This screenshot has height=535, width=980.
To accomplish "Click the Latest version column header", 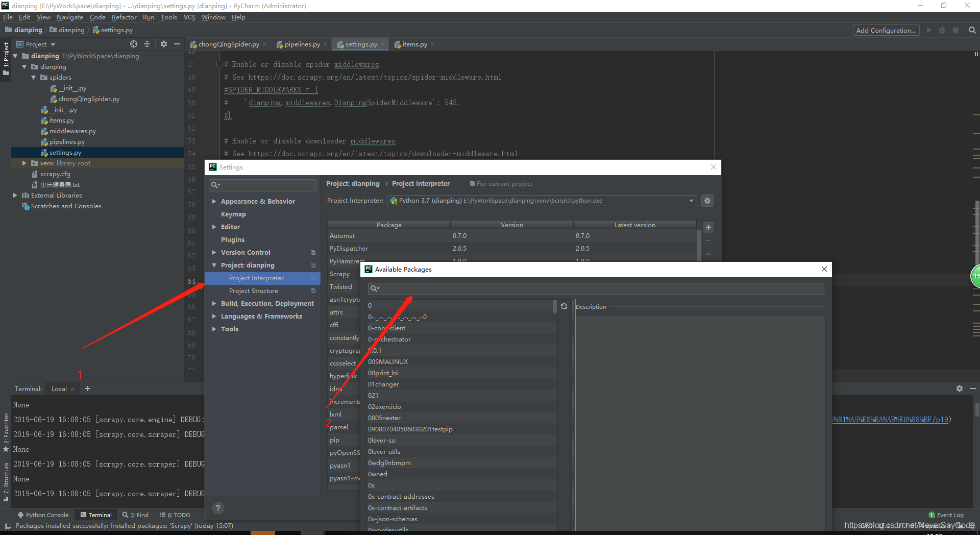I will [634, 225].
